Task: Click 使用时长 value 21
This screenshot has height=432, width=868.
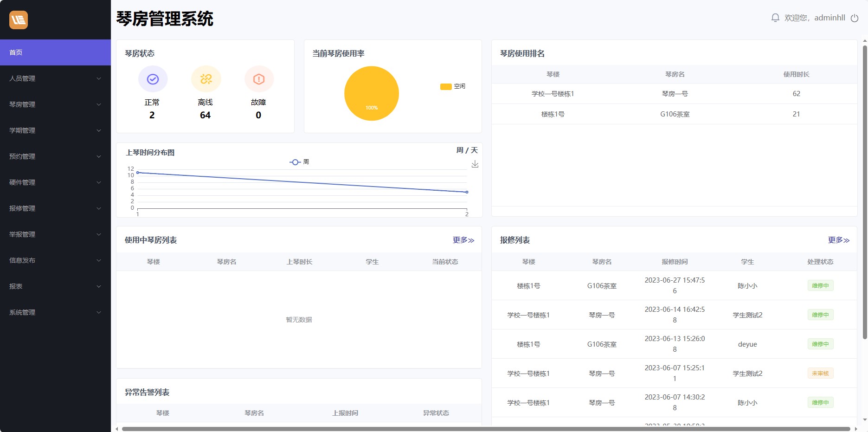Action: pos(796,114)
